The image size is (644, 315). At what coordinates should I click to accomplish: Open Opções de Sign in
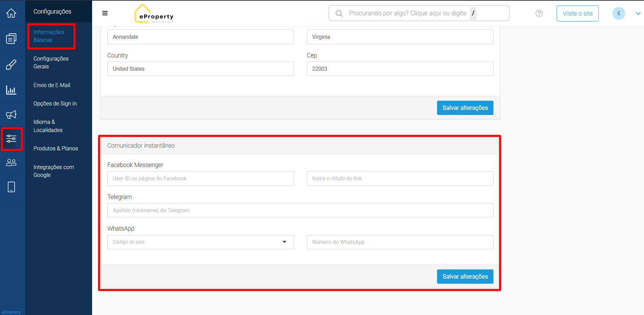point(55,103)
